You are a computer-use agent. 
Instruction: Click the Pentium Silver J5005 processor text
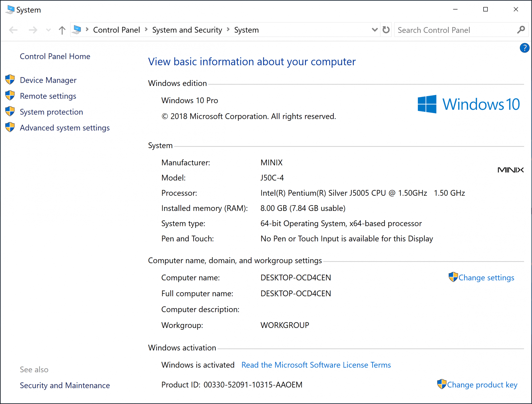[x=363, y=193]
